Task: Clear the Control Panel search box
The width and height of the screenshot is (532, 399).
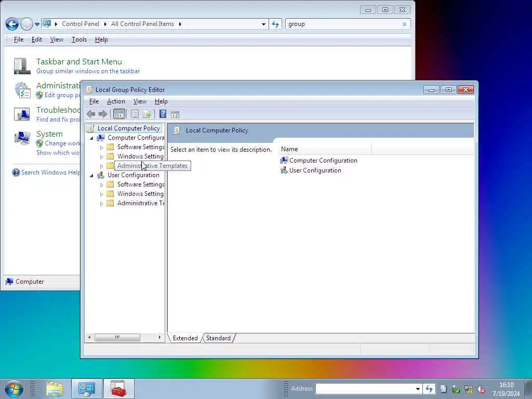Action: (x=404, y=24)
